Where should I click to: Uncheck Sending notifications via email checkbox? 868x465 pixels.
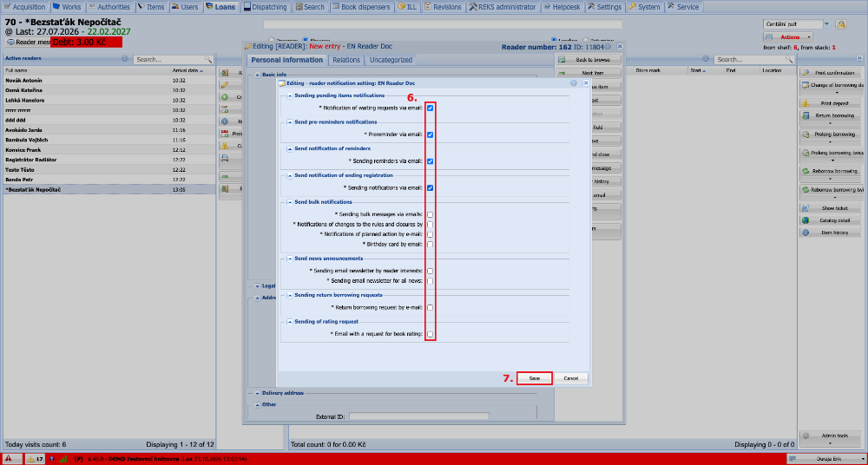pyautogui.click(x=431, y=187)
